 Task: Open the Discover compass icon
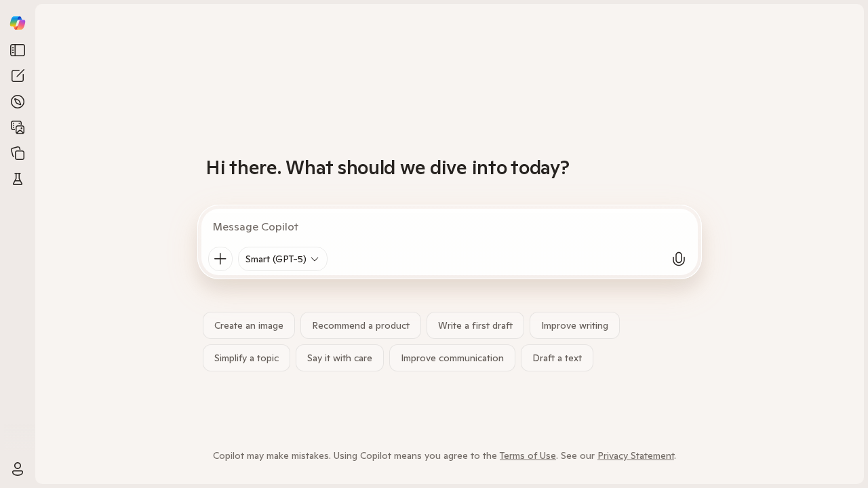click(x=18, y=102)
